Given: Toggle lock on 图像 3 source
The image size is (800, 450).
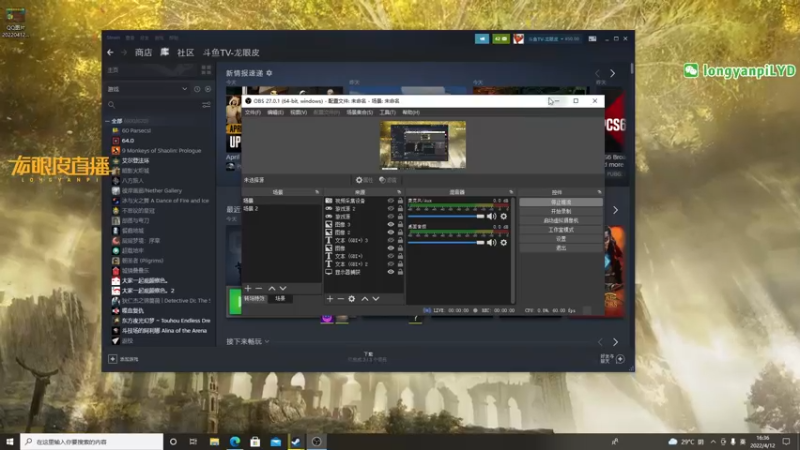Looking at the screenshot, I should coord(400,224).
